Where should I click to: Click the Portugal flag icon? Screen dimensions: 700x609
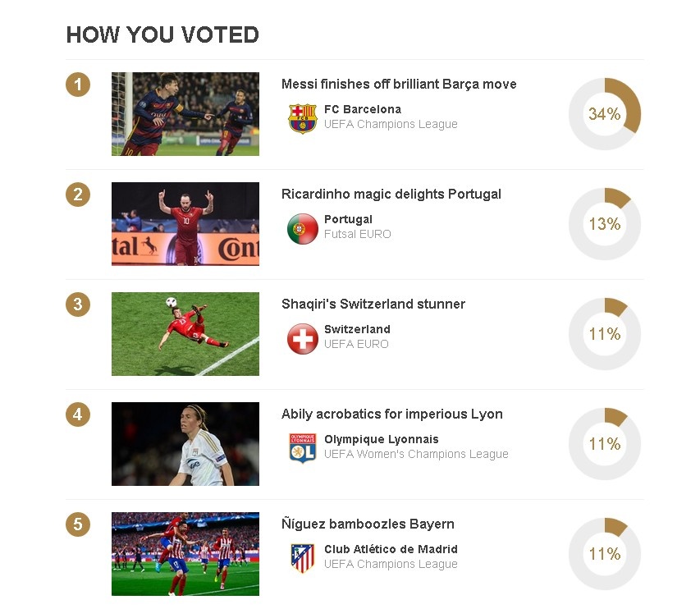click(x=302, y=228)
